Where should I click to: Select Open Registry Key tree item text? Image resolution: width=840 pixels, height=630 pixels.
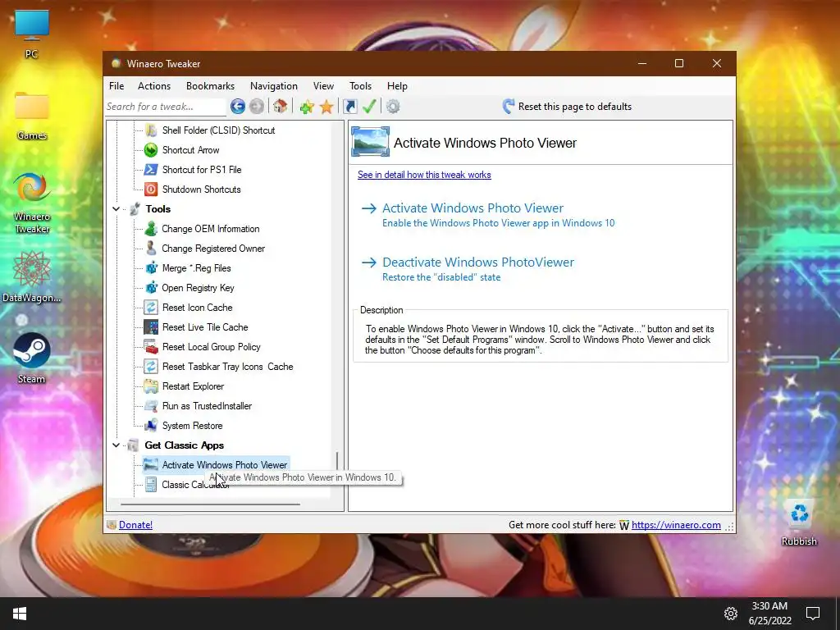coord(198,288)
